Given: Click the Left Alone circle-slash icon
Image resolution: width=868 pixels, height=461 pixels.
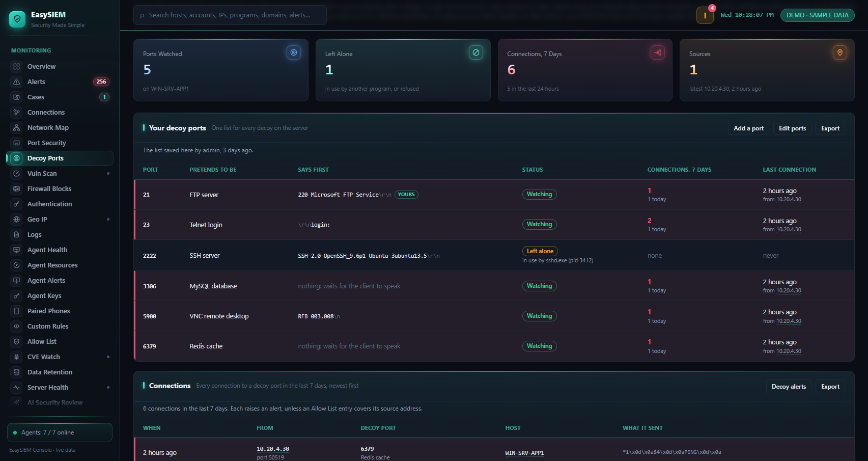Looking at the screenshot, I should click(476, 52).
